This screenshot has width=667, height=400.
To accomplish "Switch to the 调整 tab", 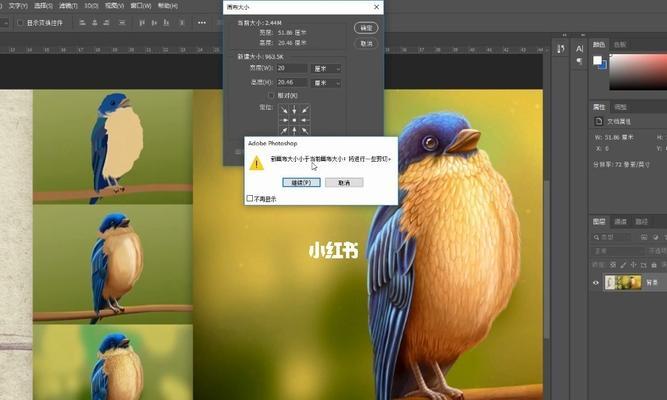I will pos(621,107).
